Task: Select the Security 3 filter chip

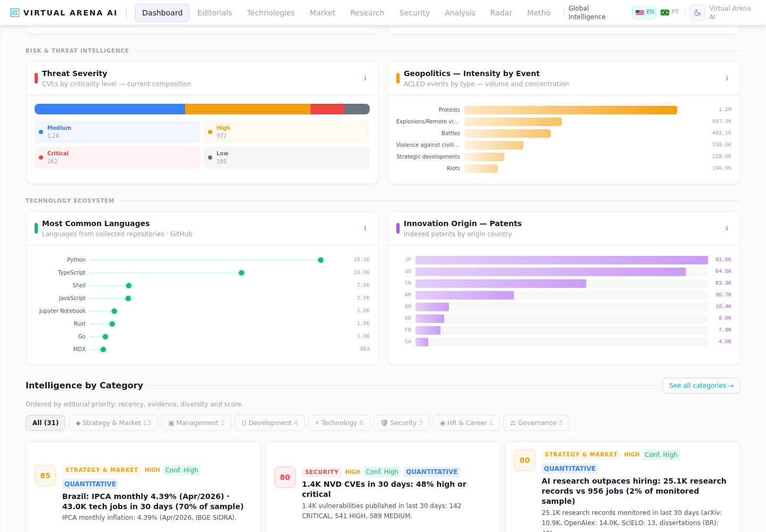Action: click(402, 423)
